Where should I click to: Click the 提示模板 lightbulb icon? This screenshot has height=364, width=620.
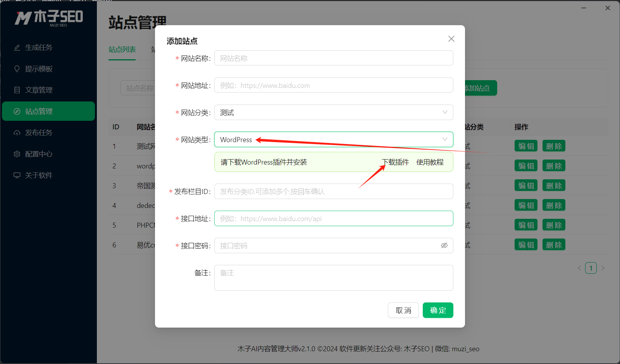coord(17,69)
